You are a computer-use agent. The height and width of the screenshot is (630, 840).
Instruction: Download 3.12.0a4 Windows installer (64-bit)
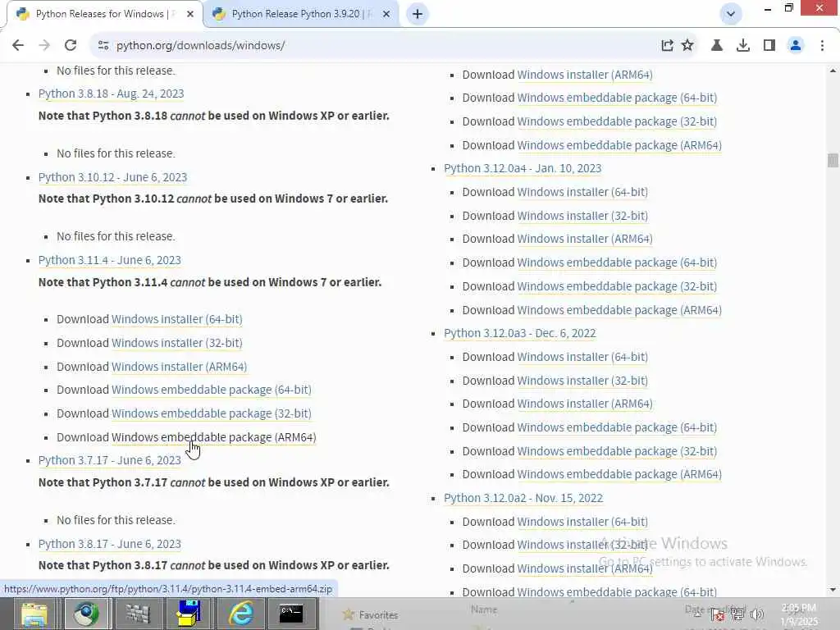coord(582,192)
